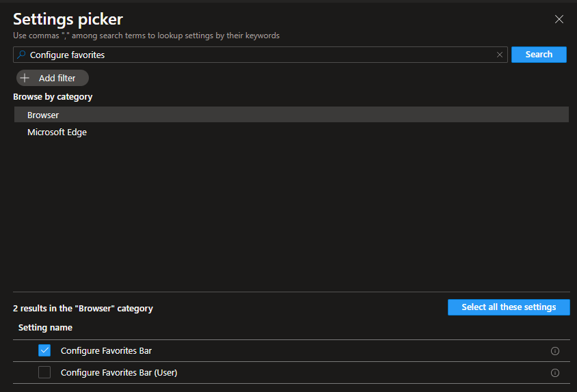Screen dimensions: 577x392
Task: Clear the search box text
Action: (499, 55)
